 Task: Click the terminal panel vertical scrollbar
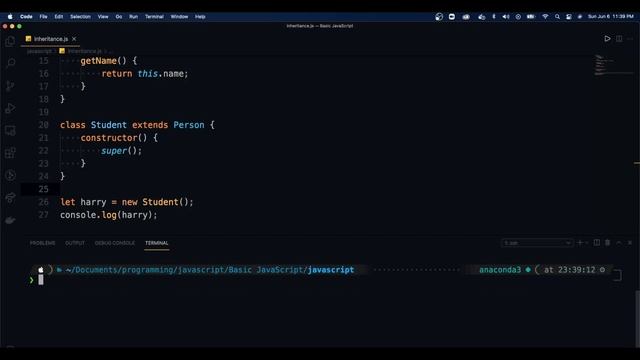click(x=637, y=318)
